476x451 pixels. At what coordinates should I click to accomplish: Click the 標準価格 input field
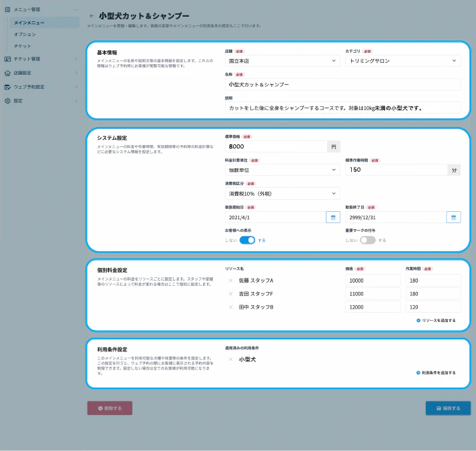coord(276,146)
